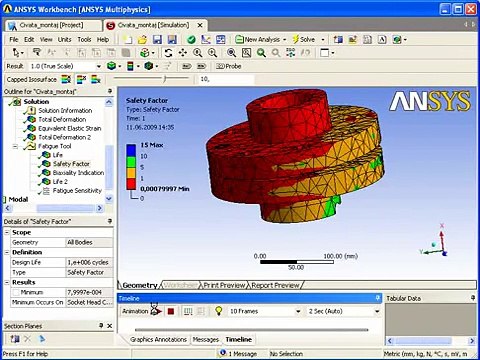Click the Save disk icon
This screenshot has width=480, height=360.
[157, 40]
